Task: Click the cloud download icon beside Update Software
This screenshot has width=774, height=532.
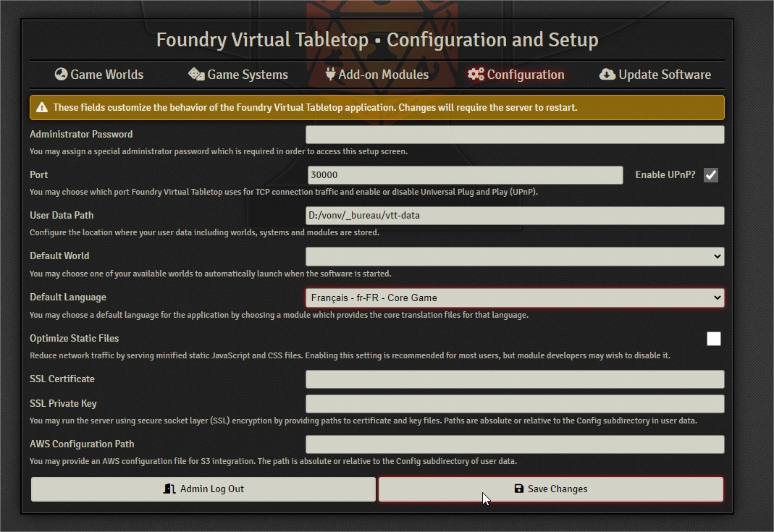Action: tap(607, 75)
